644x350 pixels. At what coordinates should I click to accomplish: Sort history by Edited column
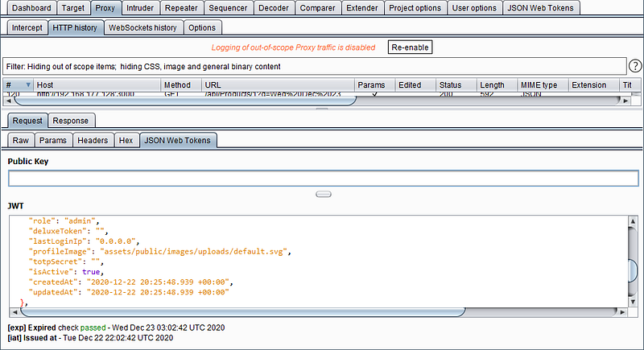point(415,85)
